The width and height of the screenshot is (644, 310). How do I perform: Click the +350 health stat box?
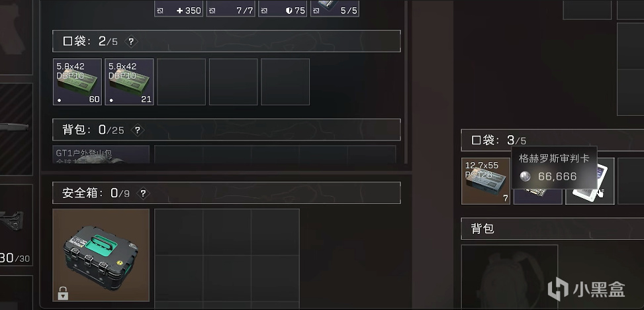pyautogui.click(x=179, y=8)
